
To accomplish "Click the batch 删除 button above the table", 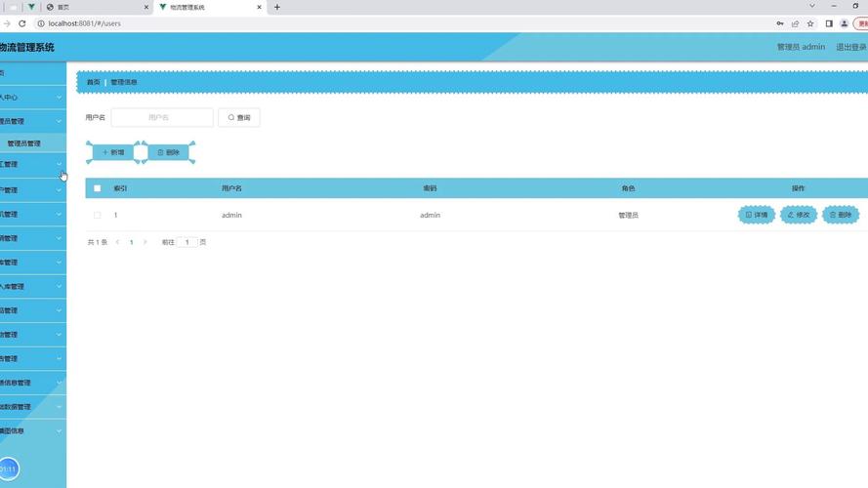I will [x=169, y=152].
